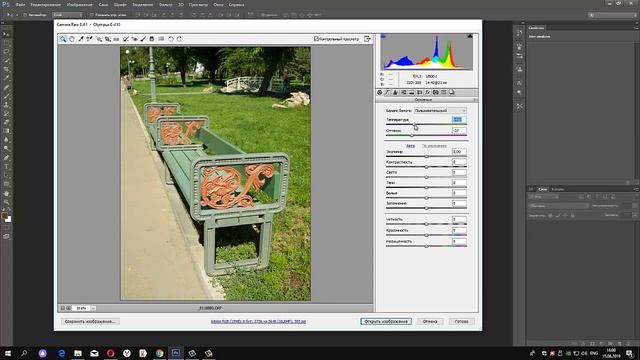Open the zoom level dropdown below preview

point(93,308)
